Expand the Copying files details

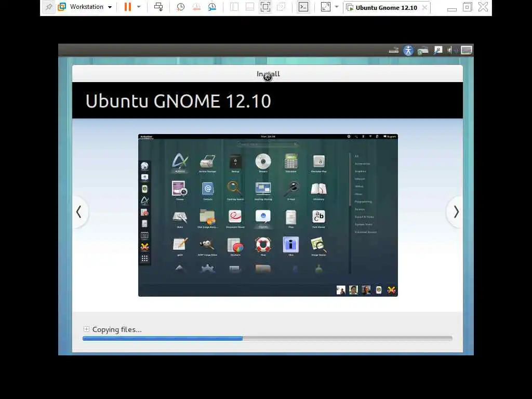pyautogui.click(x=86, y=329)
